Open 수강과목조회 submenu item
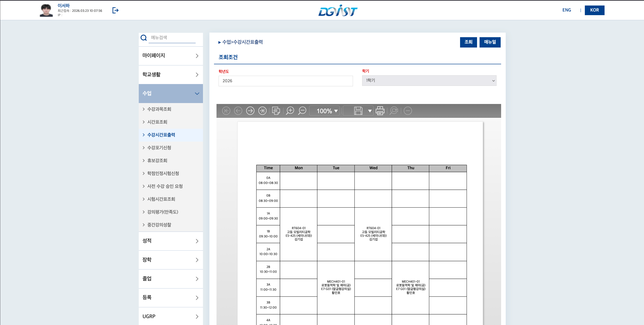 point(159,109)
